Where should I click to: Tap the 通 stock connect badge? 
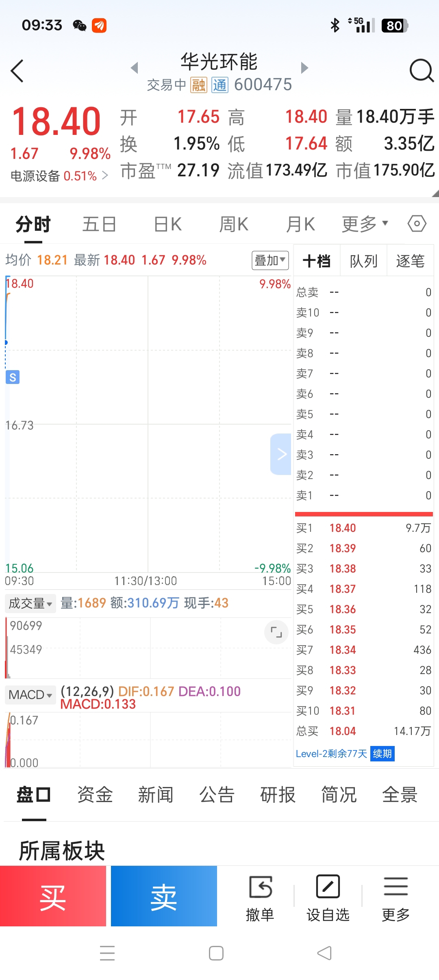coord(220,85)
